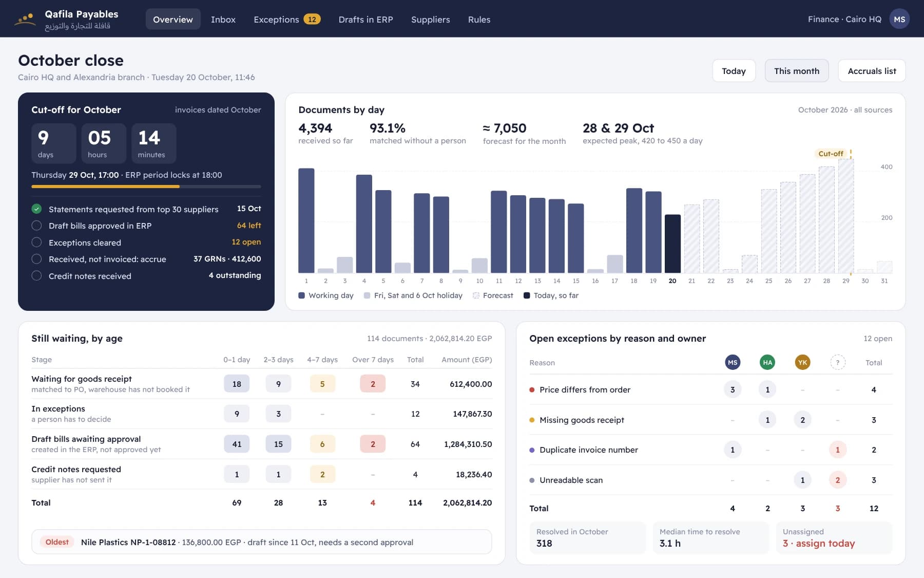The image size is (924, 578).
Task: Select the HA owner avatar column header
Action: click(767, 362)
